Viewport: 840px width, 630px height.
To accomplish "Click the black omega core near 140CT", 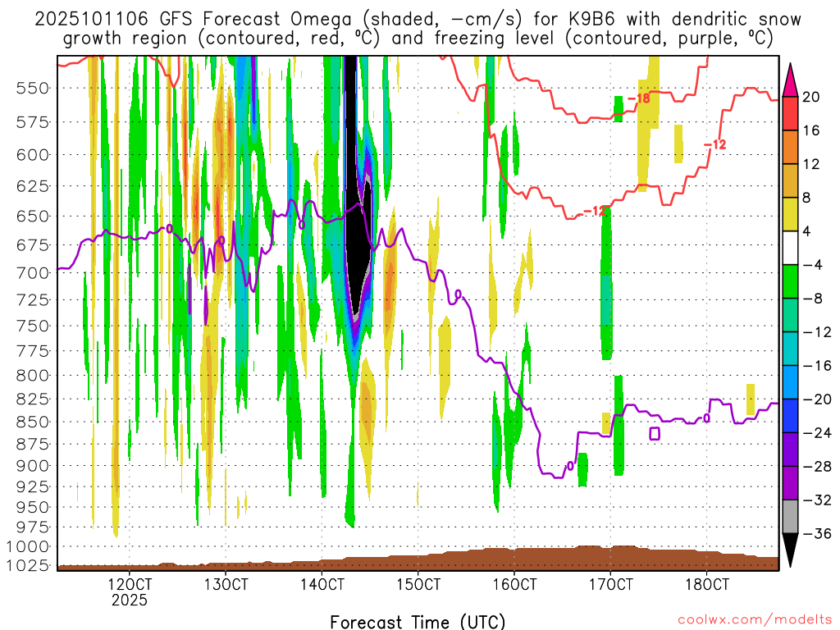I will coord(356,214).
